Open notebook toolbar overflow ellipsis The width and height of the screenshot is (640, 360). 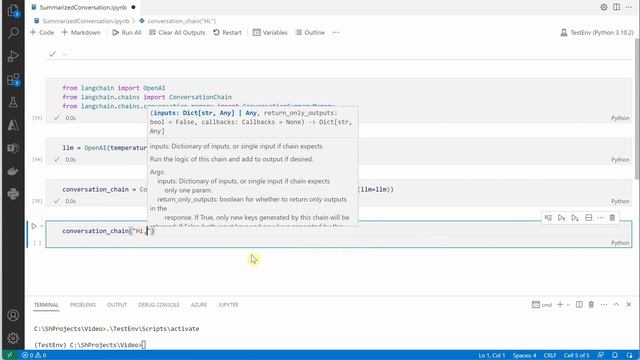[336, 32]
